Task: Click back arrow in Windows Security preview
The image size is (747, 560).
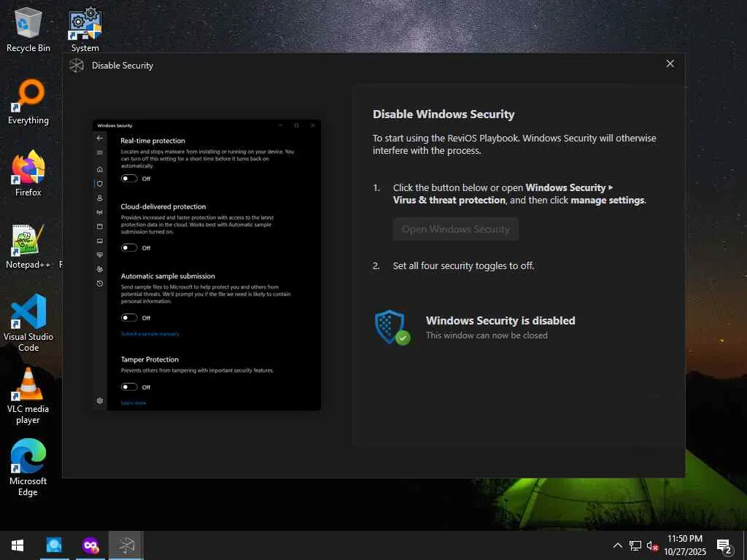Action: 99,138
